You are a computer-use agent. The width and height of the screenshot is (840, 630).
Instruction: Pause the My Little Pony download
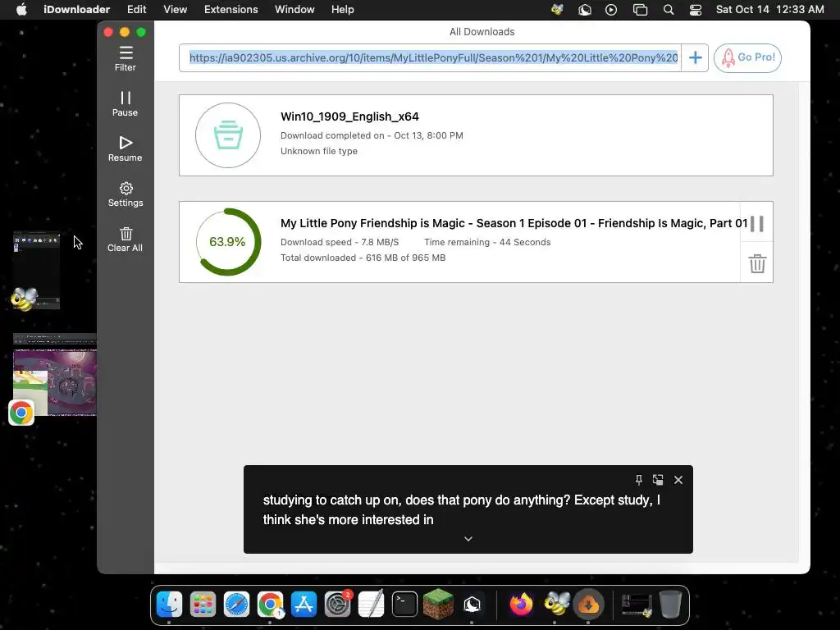pyautogui.click(x=757, y=223)
